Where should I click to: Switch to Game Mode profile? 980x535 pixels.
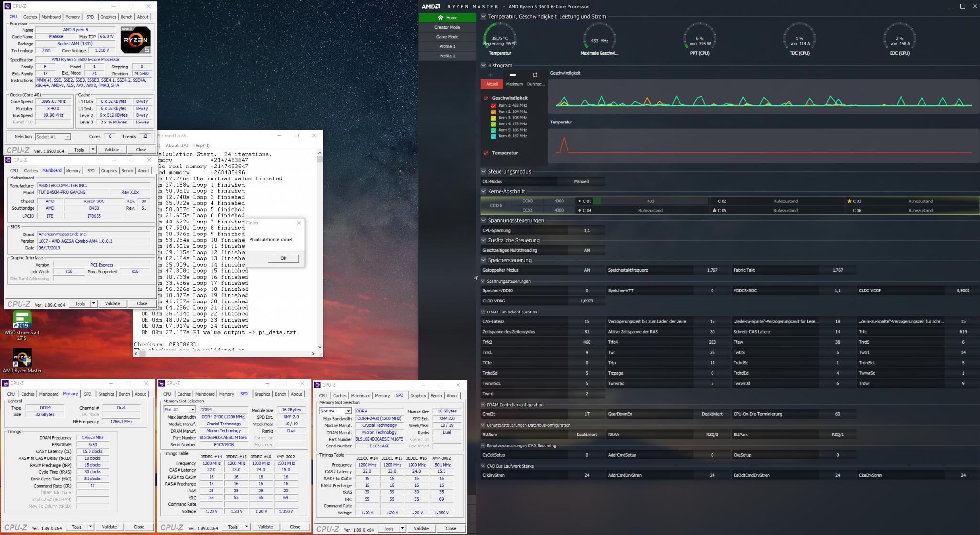pyautogui.click(x=447, y=37)
